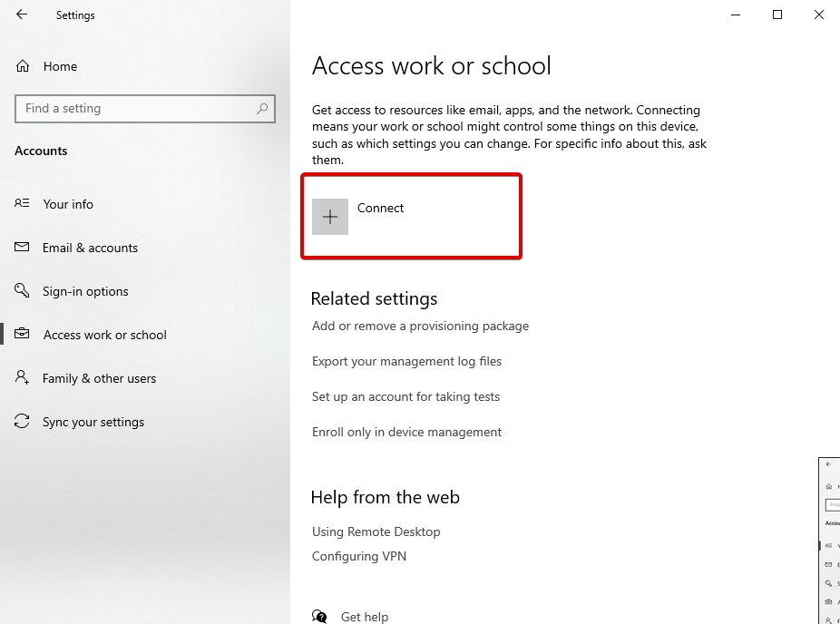Click the Get help link
This screenshot has height=624, width=840.
pyautogui.click(x=365, y=617)
